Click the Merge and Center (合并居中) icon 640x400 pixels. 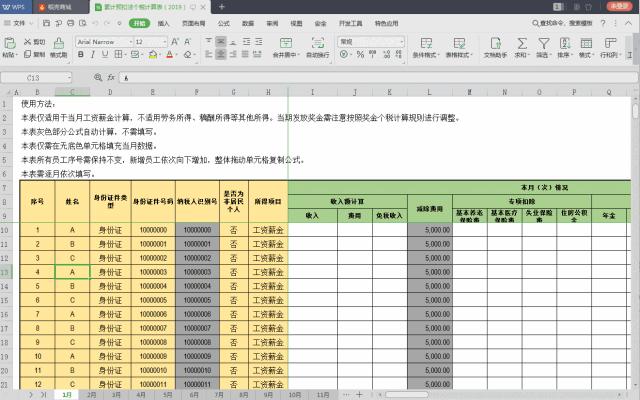[286, 43]
